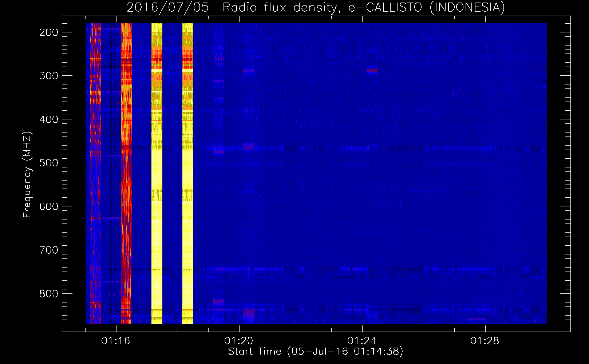Image resolution: width=589 pixels, height=364 pixels.
Task: Click the 500 frequency tick label
Action: click(x=49, y=163)
